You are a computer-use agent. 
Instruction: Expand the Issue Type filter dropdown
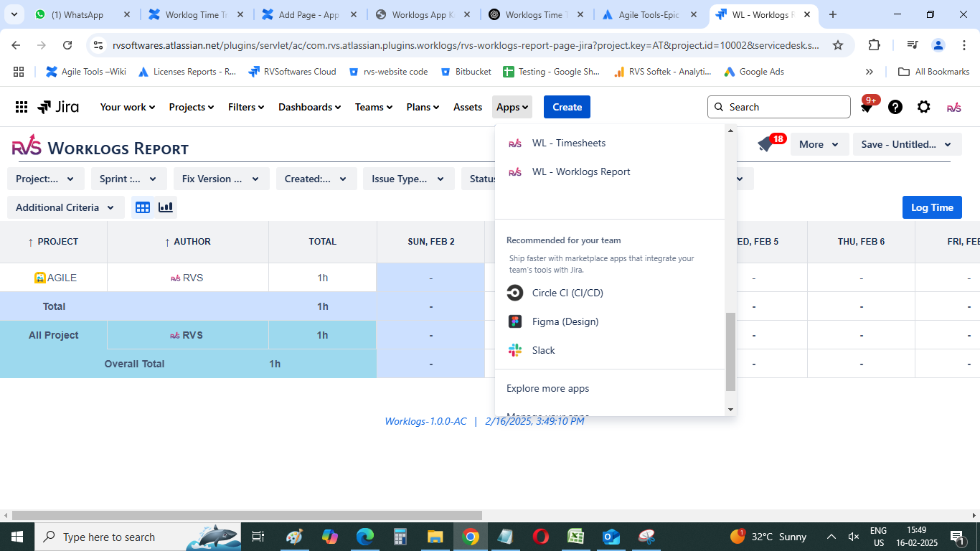click(409, 179)
